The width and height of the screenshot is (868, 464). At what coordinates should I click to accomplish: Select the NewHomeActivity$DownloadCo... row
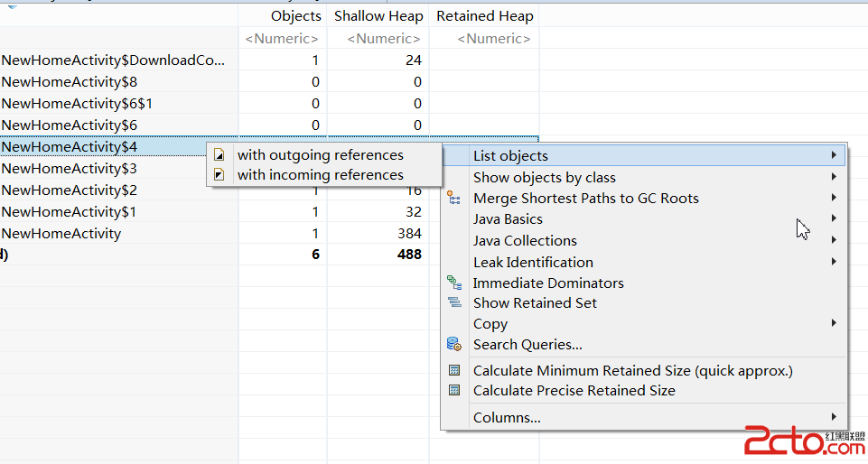point(113,60)
